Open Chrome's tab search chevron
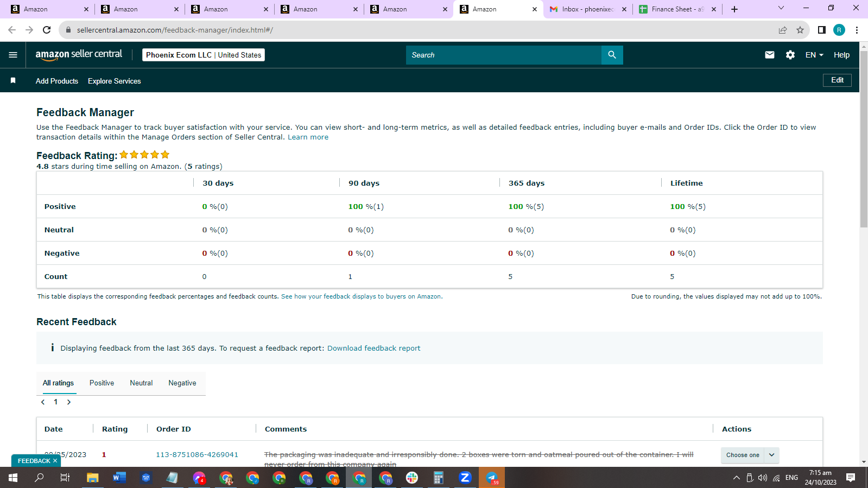This screenshot has width=868, height=488. tap(781, 8)
